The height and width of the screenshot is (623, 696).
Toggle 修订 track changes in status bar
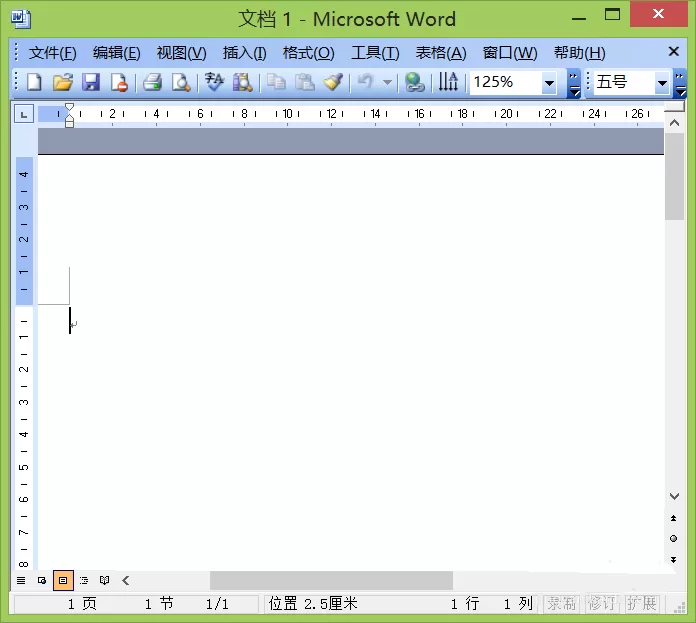[x=602, y=603]
